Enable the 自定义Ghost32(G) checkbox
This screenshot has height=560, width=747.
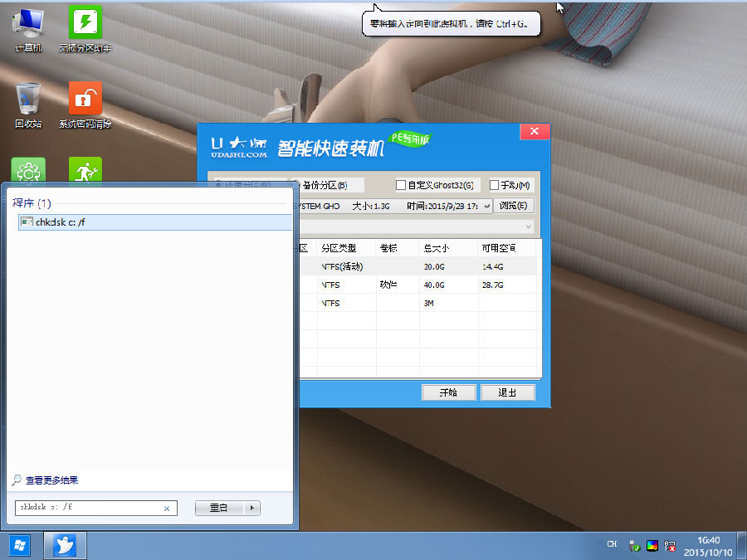click(401, 185)
